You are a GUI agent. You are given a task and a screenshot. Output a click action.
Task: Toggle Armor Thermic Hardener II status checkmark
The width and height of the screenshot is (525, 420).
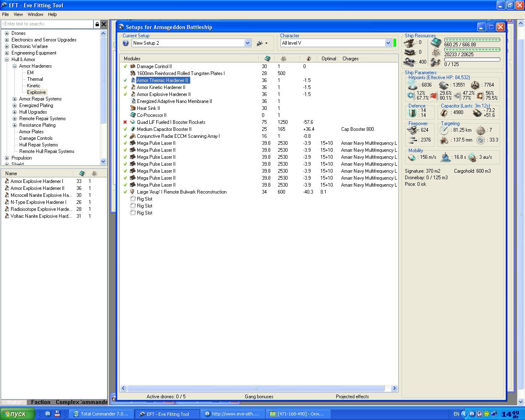[x=125, y=80]
